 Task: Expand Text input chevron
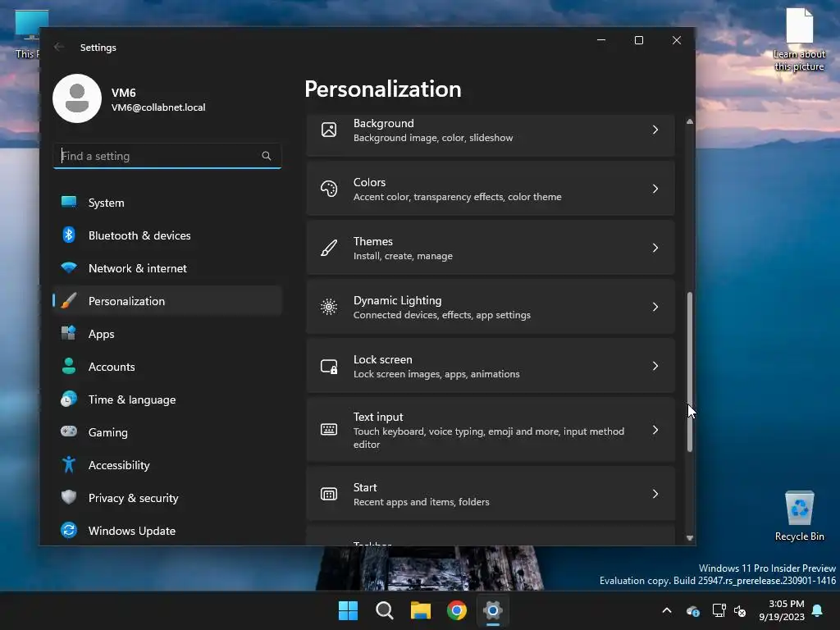click(x=655, y=430)
